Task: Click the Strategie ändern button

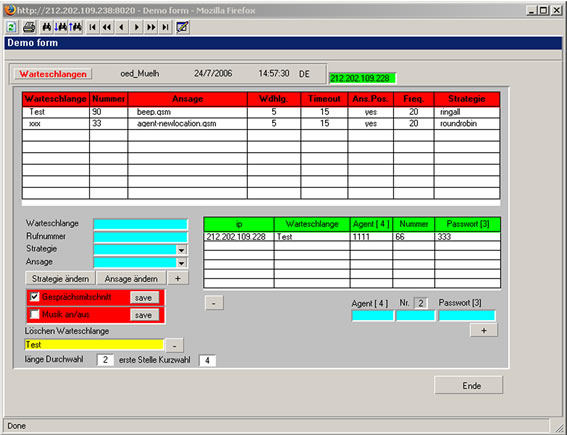Action: pyautogui.click(x=60, y=278)
